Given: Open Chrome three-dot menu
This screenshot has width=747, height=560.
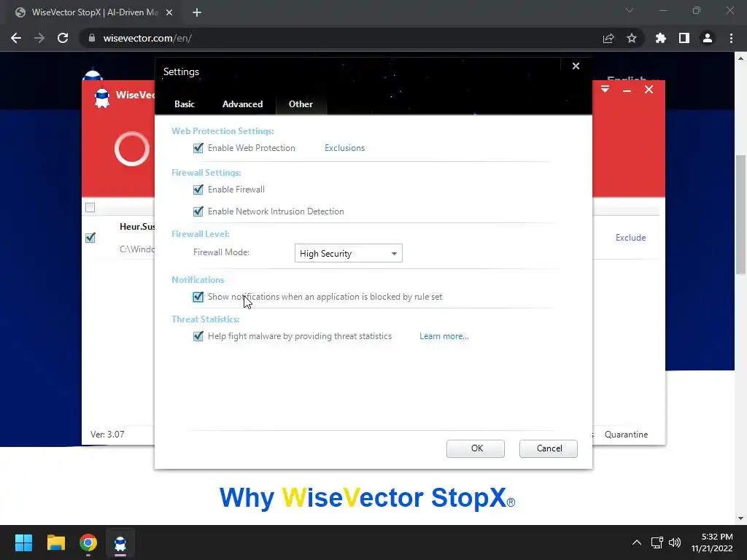Looking at the screenshot, I should coord(731,38).
